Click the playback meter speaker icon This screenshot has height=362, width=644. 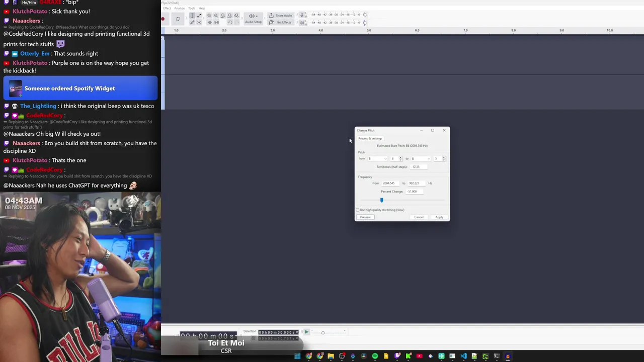[302, 23]
